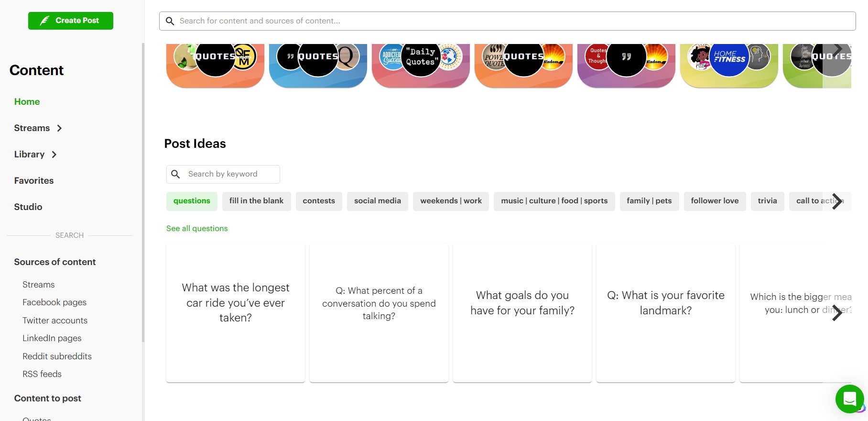Click the Search by keyword field
The width and height of the screenshot is (868, 421).
[229, 174]
